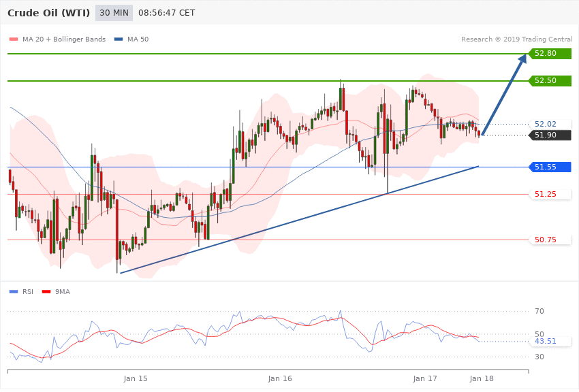Click the Jan 17 date axis label
The height and width of the screenshot is (392, 579).
(x=424, y=378)
